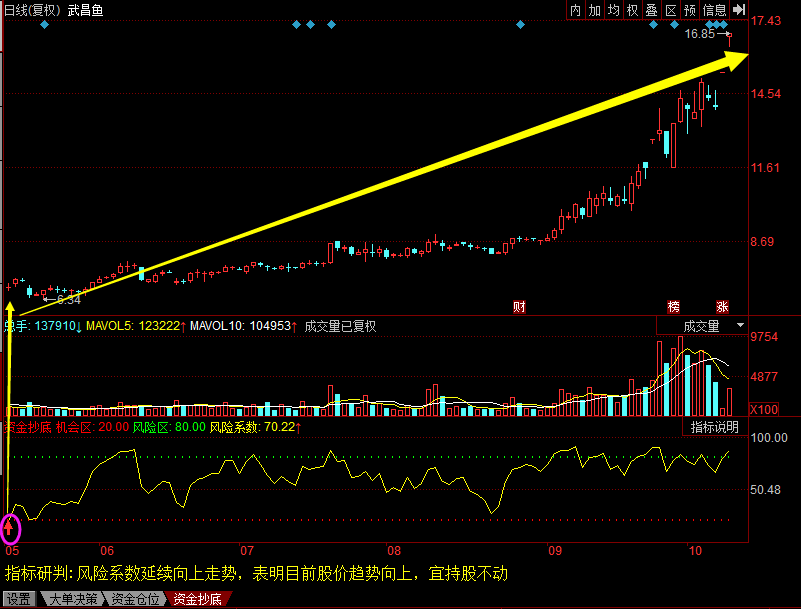The image size is (801, 609).
Task: Toggle the 权 price adjustment button
Action: coord(633,10)
